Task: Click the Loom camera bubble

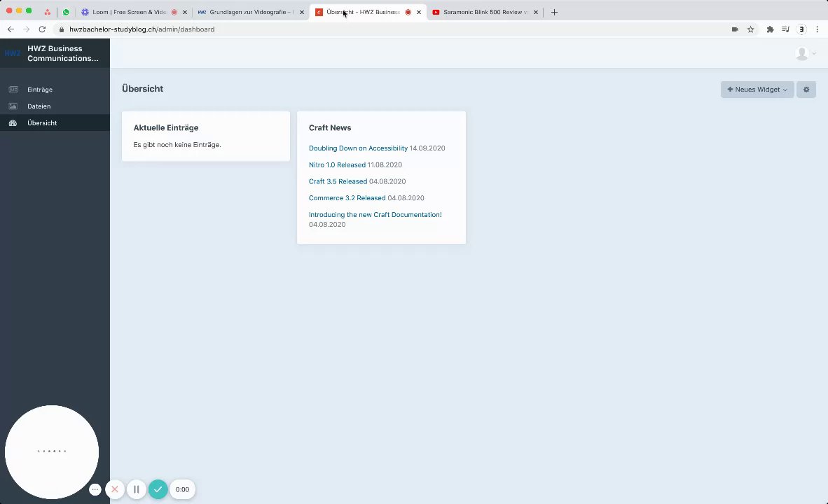Action: [x=52, y=451]
